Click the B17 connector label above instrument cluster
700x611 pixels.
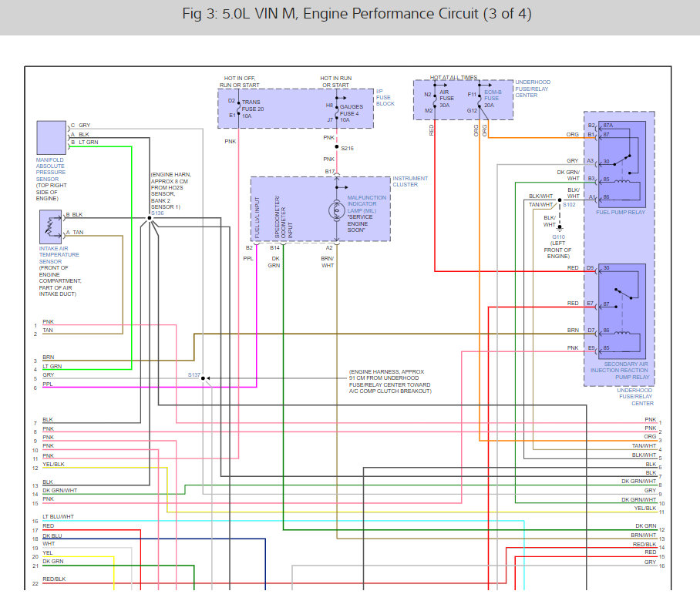pos(329,171)
